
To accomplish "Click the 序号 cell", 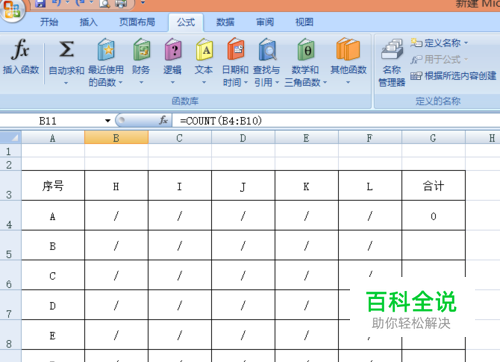I will (x=53, y=186).
